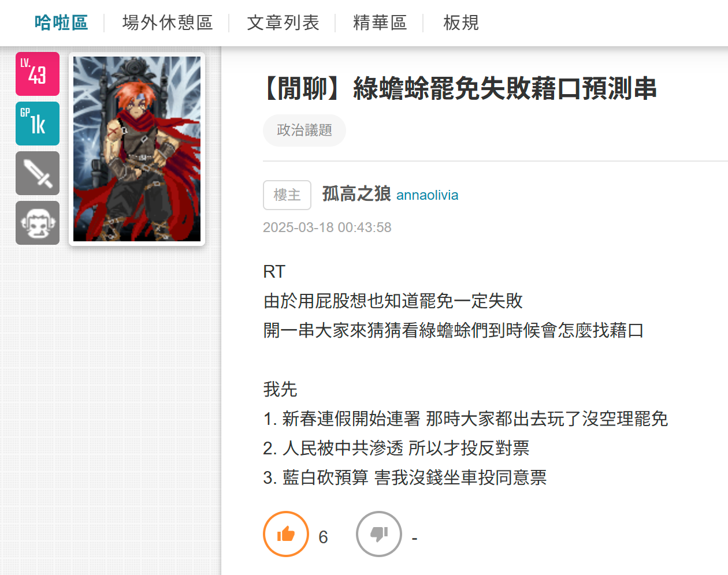Click the thumbs-down dislike icon

click(x=379, y=534)
